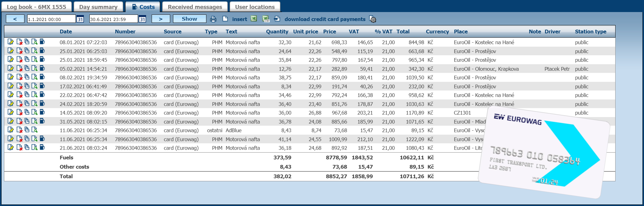Go to previous period with < button
The height and width of the screenshot is (206, 644).
15,19
